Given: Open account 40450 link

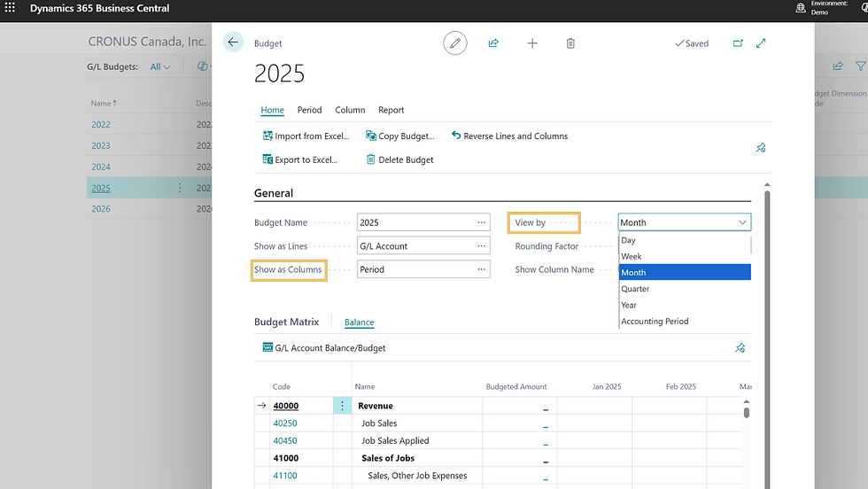Looking at the screenshot, I should pyautogui.click(x=285, y=440).
